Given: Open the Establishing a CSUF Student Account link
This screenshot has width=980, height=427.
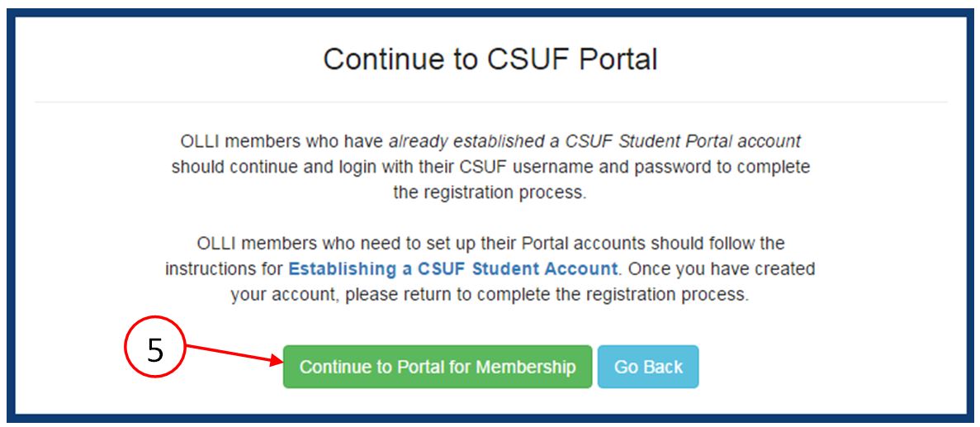Looking at the screenshot, I should tap(453, 268).
